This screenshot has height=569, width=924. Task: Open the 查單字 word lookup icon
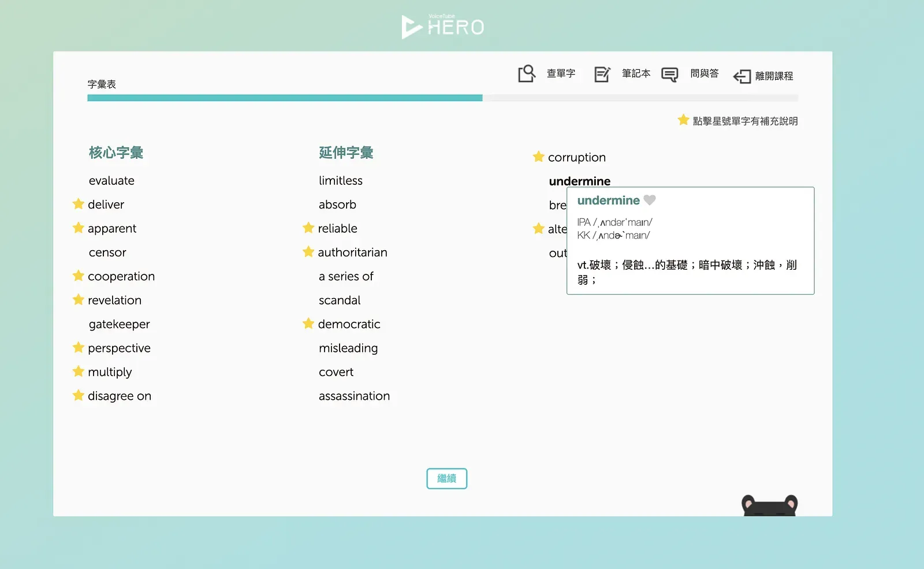point(527,74)
